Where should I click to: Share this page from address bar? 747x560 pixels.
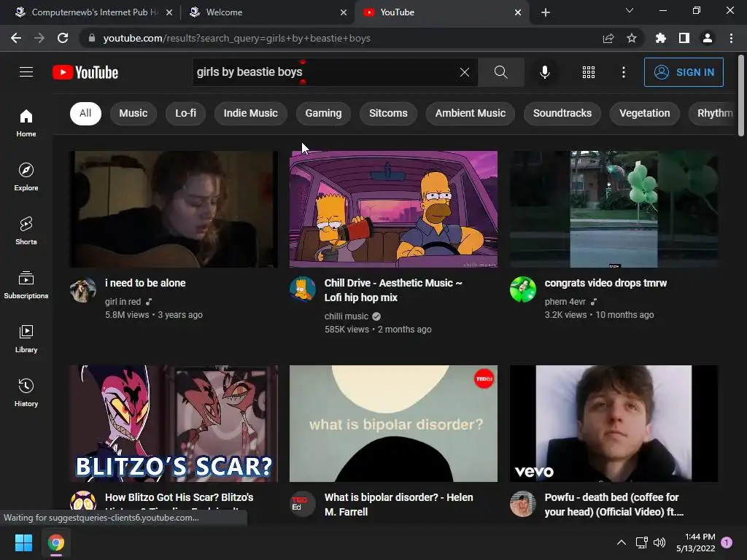point(608,38)
